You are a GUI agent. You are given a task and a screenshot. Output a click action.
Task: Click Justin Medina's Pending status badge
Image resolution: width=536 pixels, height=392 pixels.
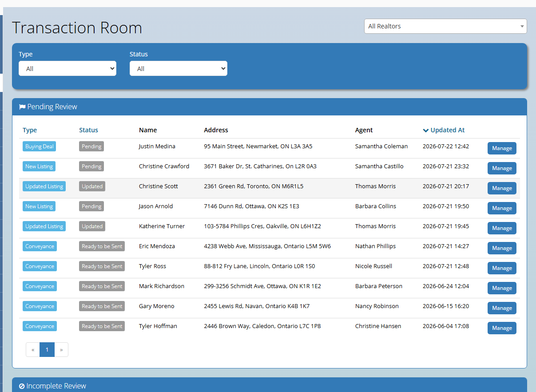coord(91,147)
